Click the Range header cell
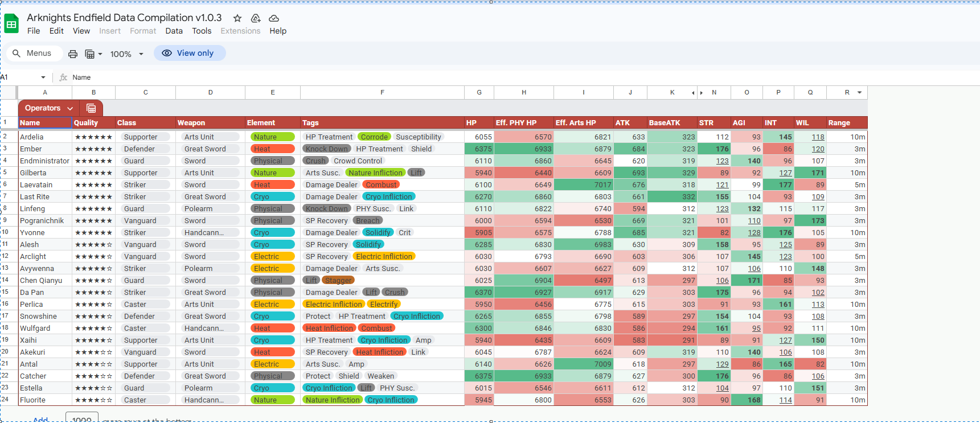This screenshot has width=980, height=423. pos(847,122)
